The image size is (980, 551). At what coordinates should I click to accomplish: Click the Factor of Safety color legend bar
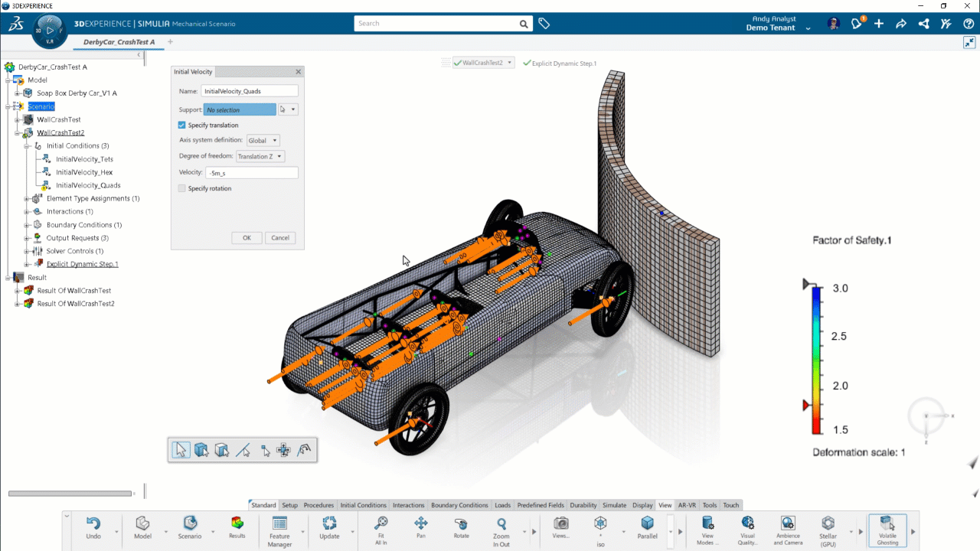(x=818, y=359)
